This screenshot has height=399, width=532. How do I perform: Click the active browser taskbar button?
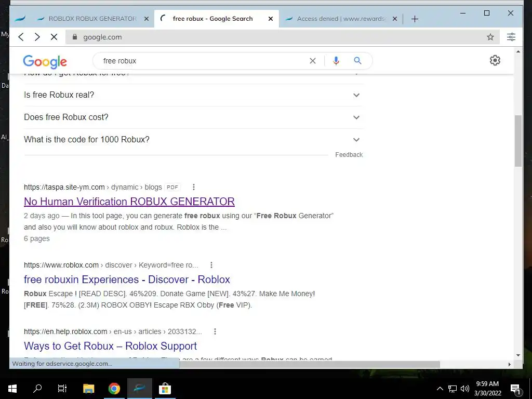coord(139,389)
